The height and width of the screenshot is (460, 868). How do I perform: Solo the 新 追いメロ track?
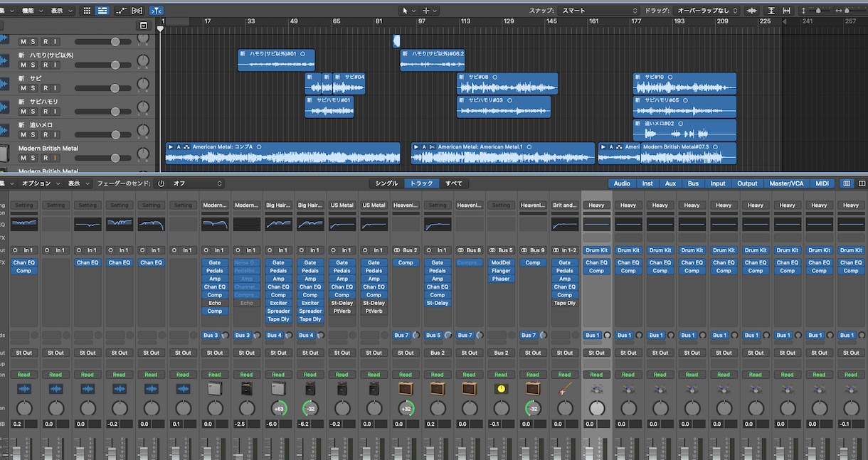[x=33, y=135]
